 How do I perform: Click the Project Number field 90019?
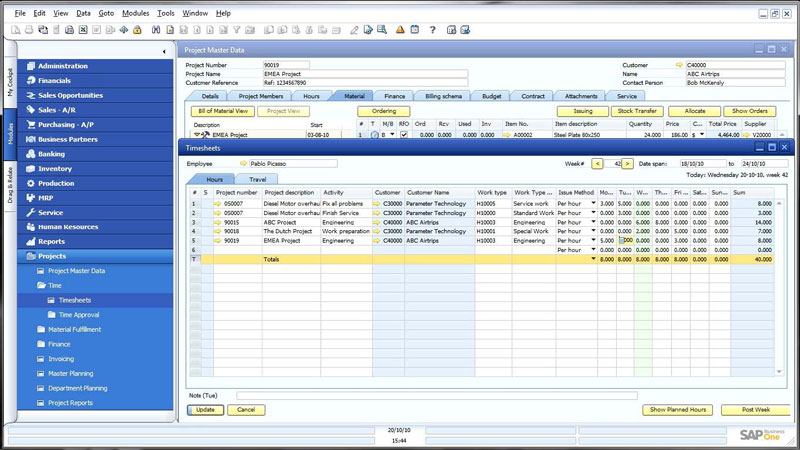(286, 65)
